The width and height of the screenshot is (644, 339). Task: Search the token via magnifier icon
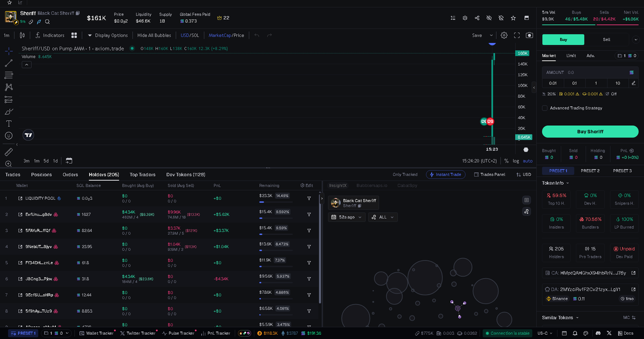click(x=47, y=21)
